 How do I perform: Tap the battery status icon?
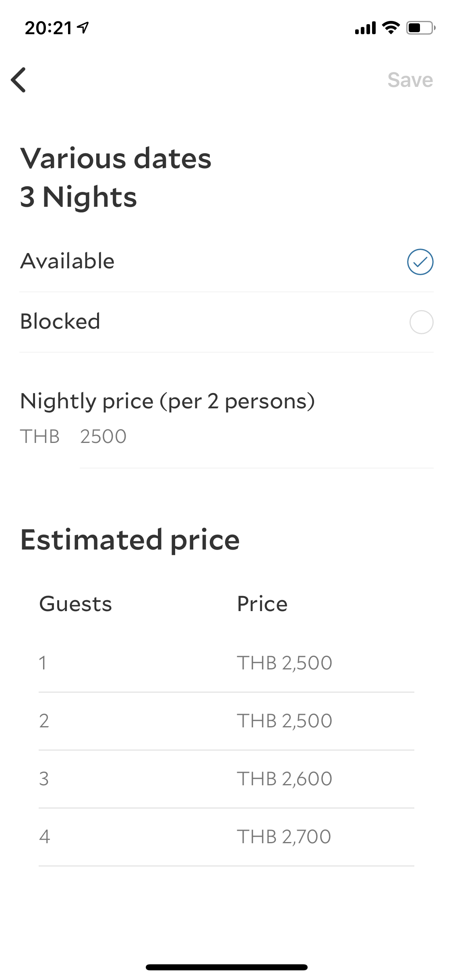click(420, 28)
